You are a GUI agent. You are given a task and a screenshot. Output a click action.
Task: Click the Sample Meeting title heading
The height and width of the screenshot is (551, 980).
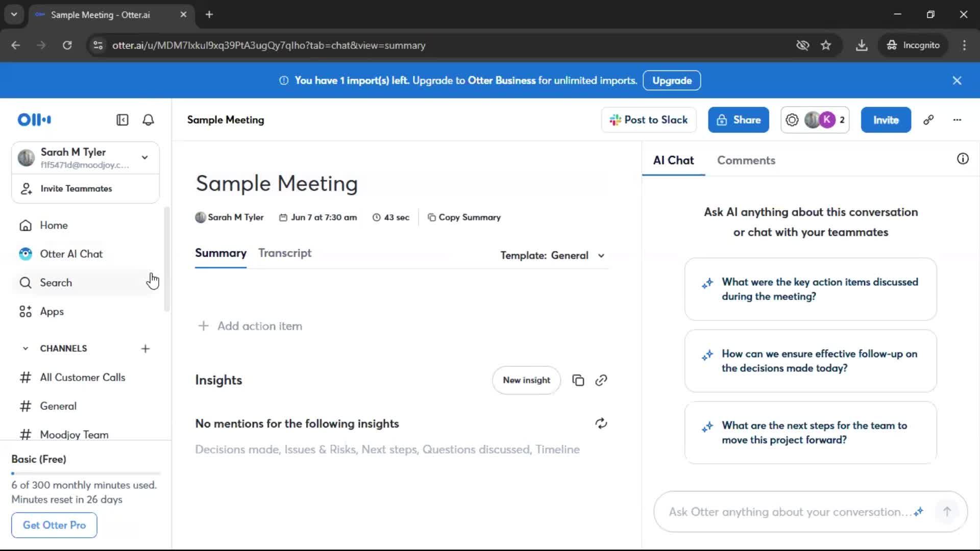pyautogui.click(x=277, y=183)
